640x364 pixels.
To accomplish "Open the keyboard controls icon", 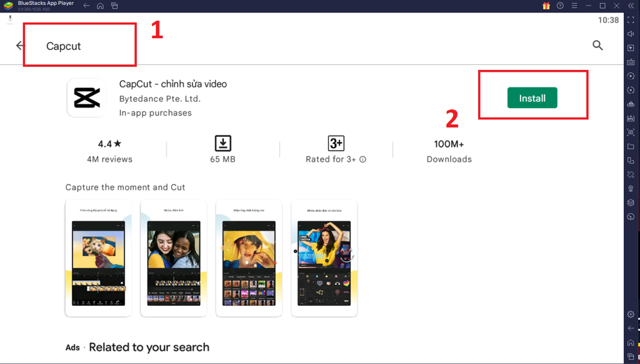I will (631, 62).
